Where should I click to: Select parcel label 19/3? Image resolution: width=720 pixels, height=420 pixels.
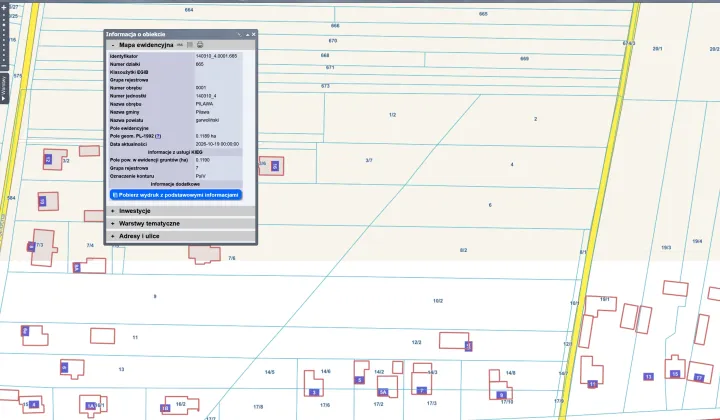(x=666, y=248)
